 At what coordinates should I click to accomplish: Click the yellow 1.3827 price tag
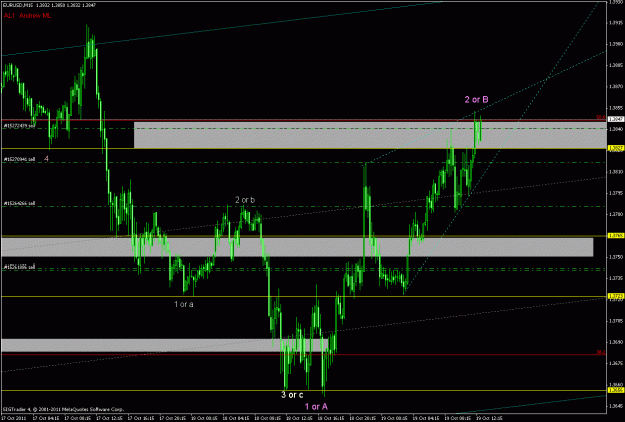click(615, 148)
